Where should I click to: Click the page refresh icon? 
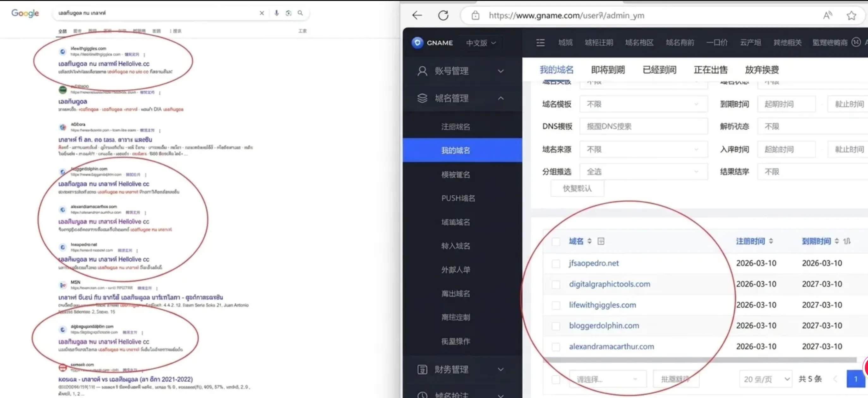443,15
